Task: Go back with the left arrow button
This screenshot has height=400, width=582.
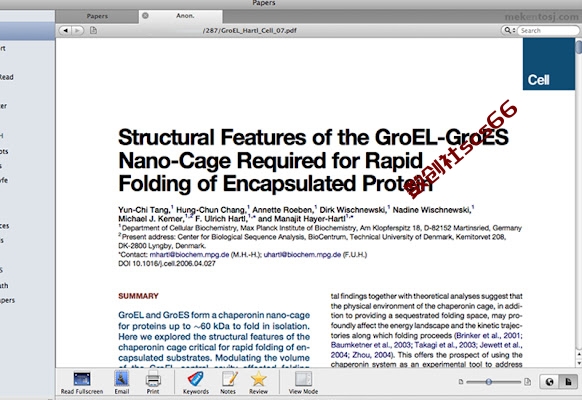Action: pos(65,30)
